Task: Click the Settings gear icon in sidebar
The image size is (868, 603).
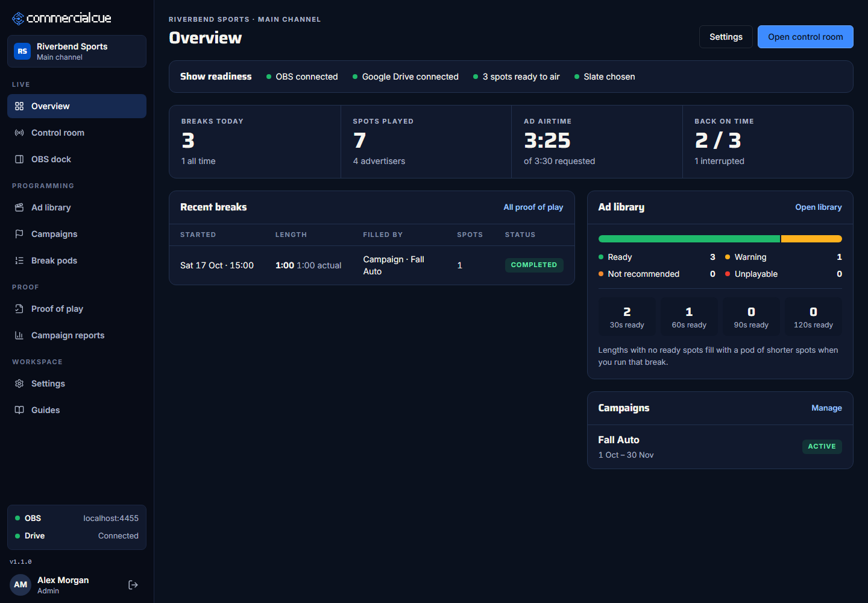Action: (19, 384)
